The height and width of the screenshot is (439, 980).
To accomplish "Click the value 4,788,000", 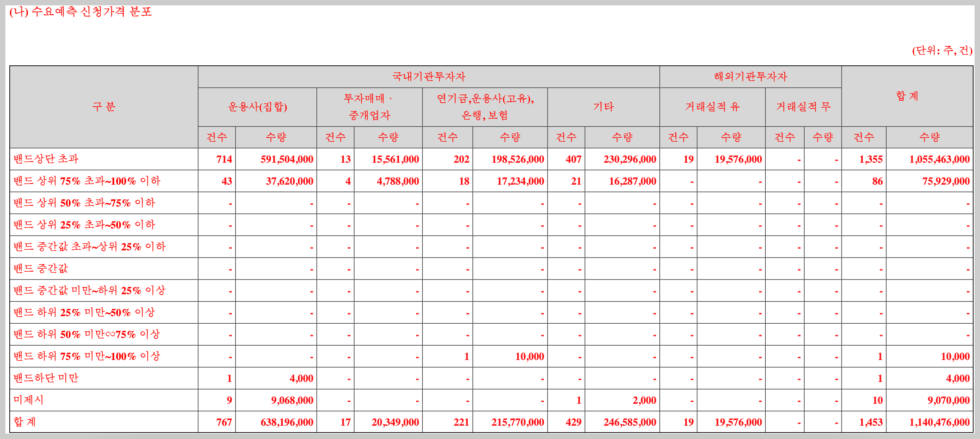I will tap(398, 181).
